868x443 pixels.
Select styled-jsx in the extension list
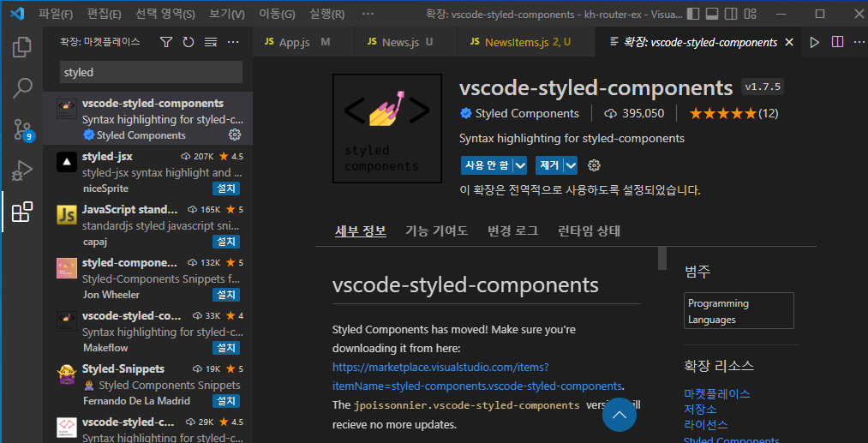pos(147,172)
